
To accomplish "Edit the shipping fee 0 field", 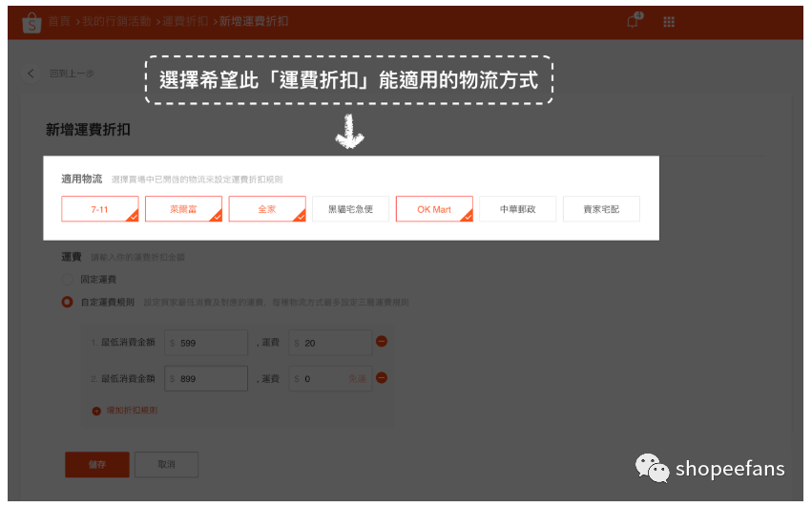I will [330, 378].
